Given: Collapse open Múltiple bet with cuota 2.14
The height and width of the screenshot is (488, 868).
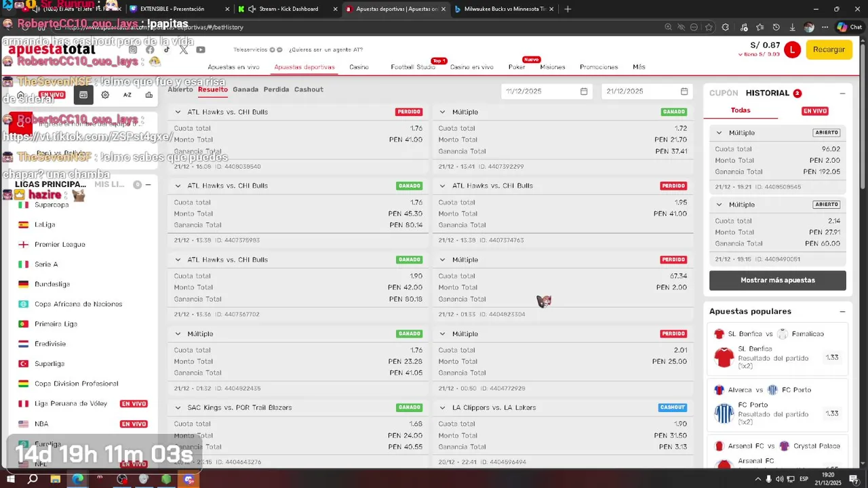Looking at the screenshot, I should [719, 205].
